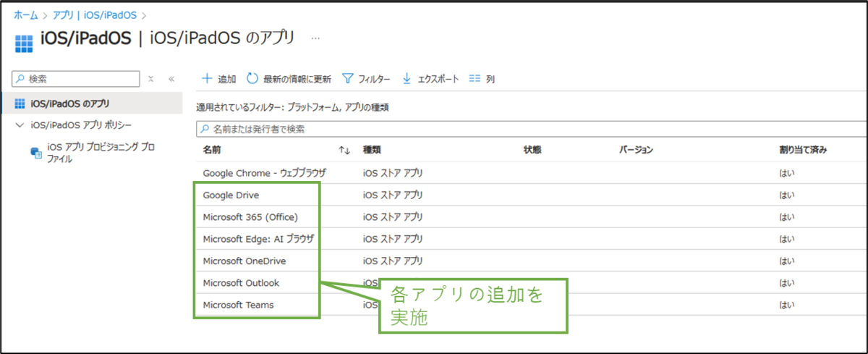Click the フィルター button
Viewport: 868px width, 354px height.
366,78
